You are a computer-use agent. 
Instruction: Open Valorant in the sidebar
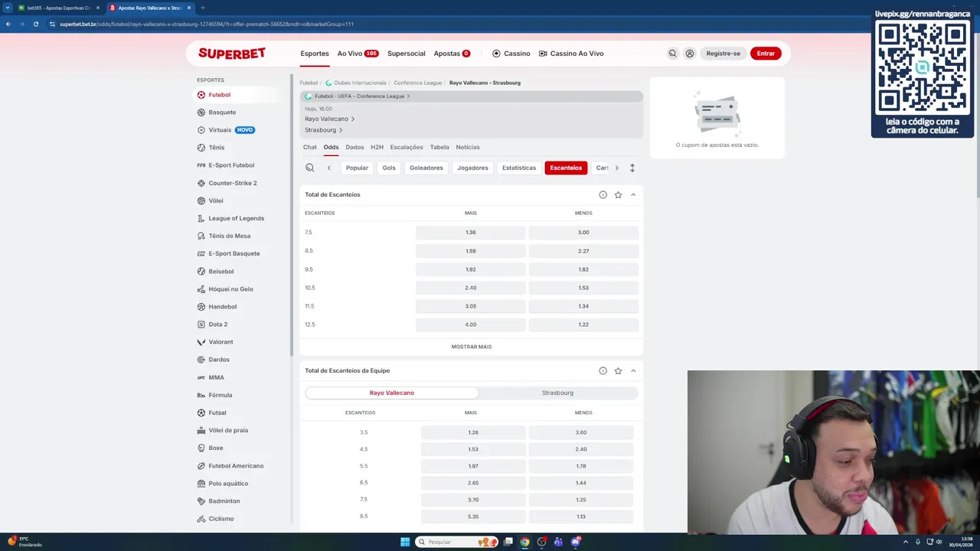pos(220,342)
